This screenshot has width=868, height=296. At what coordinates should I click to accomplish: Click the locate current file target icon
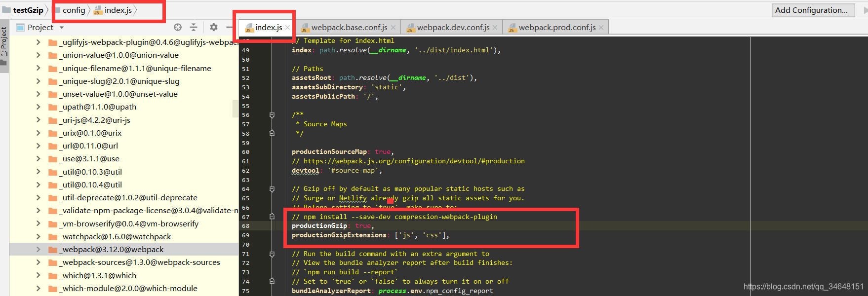(x=178, y=27)
